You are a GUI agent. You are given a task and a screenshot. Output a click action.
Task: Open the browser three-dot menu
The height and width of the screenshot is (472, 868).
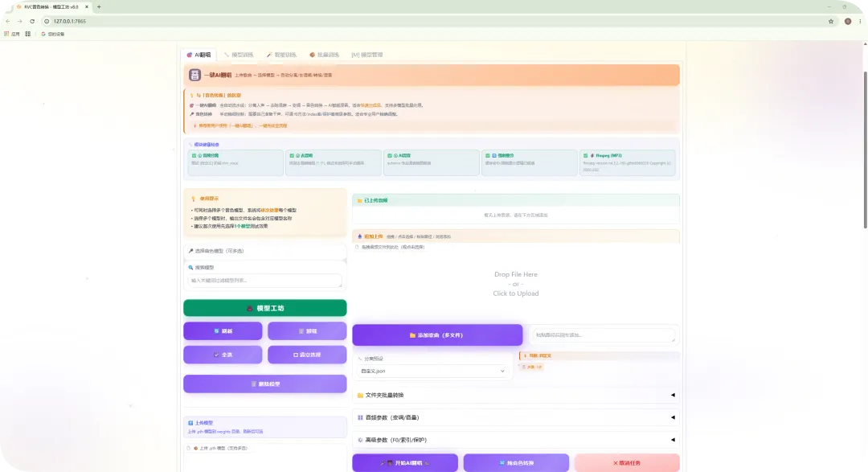coord(860,21)
